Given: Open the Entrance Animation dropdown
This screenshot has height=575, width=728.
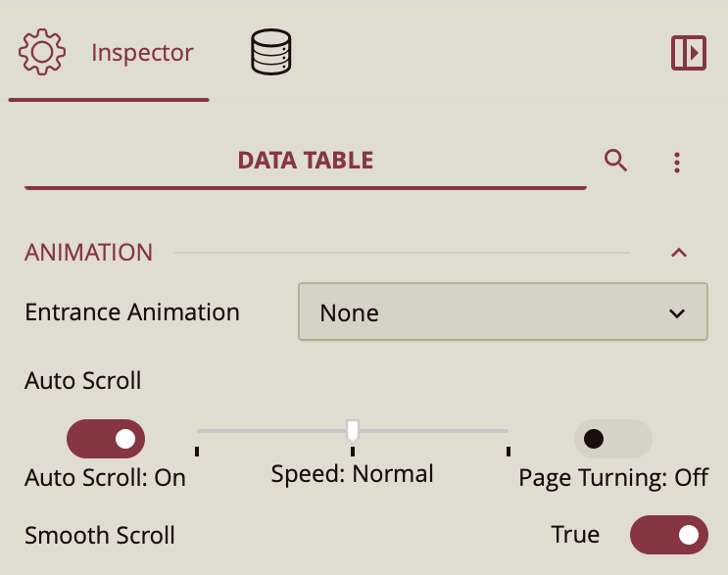Looking at the screenshot, I should [502, 313].
